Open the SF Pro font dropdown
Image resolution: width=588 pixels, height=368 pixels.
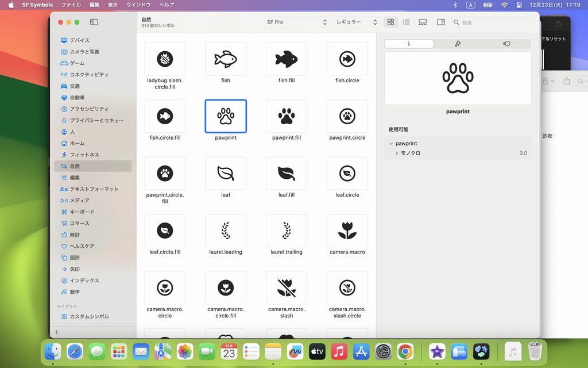[296, 22]
